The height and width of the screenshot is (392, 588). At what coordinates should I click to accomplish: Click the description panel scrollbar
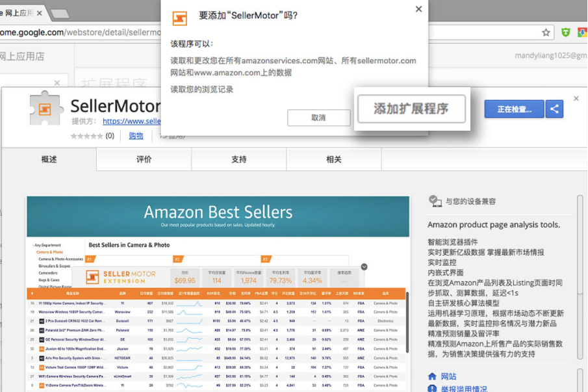point(580,277)
